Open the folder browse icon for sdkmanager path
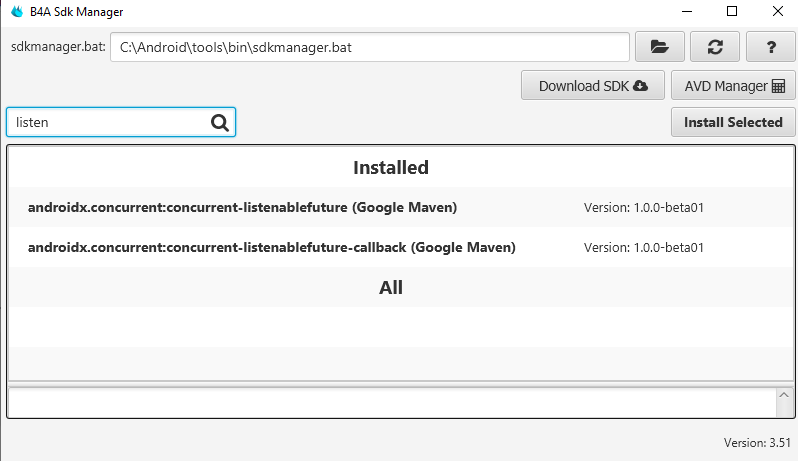 point(659,47)
